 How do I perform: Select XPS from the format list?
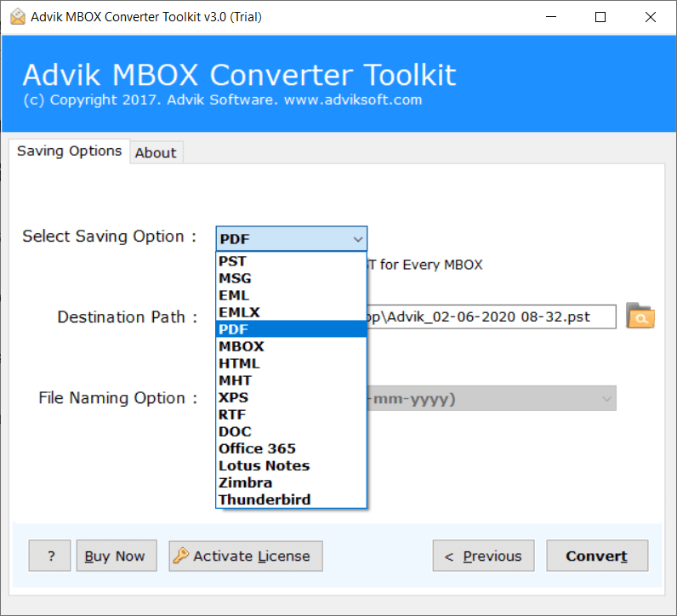point(292,397)
